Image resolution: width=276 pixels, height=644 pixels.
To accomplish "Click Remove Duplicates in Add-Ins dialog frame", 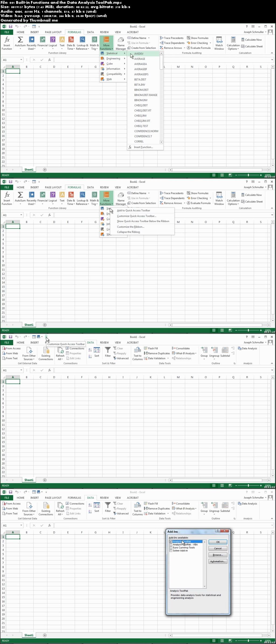I will click(x=157, y=509).
